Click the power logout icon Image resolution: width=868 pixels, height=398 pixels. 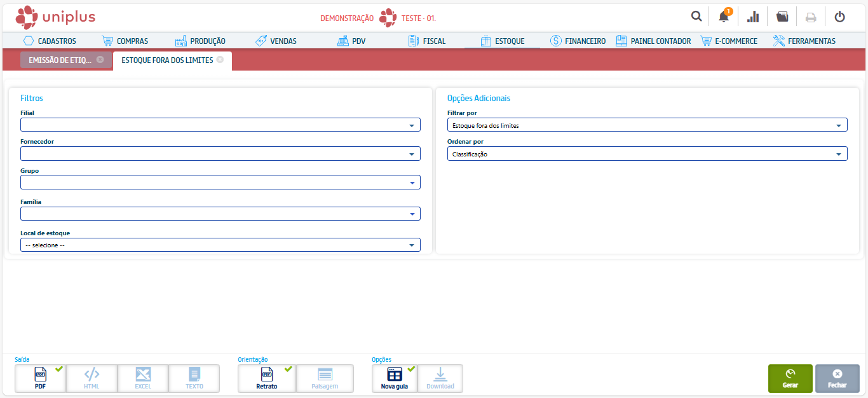tap(839, 17)
